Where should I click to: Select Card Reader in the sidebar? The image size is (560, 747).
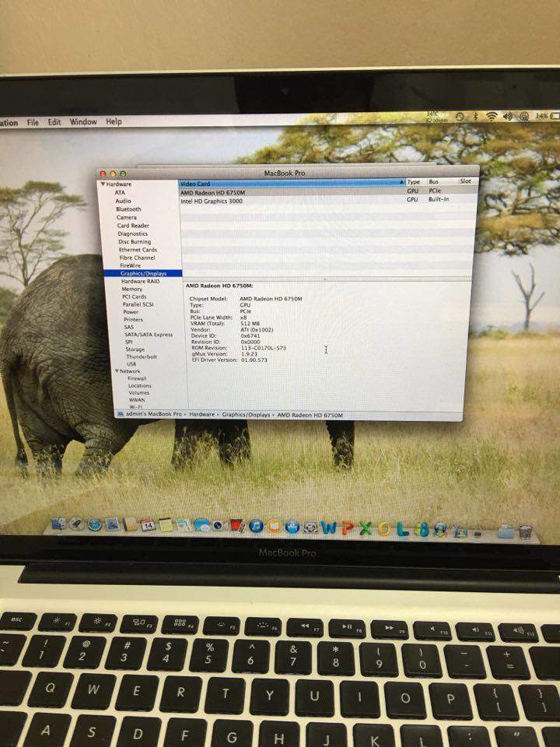133,226
